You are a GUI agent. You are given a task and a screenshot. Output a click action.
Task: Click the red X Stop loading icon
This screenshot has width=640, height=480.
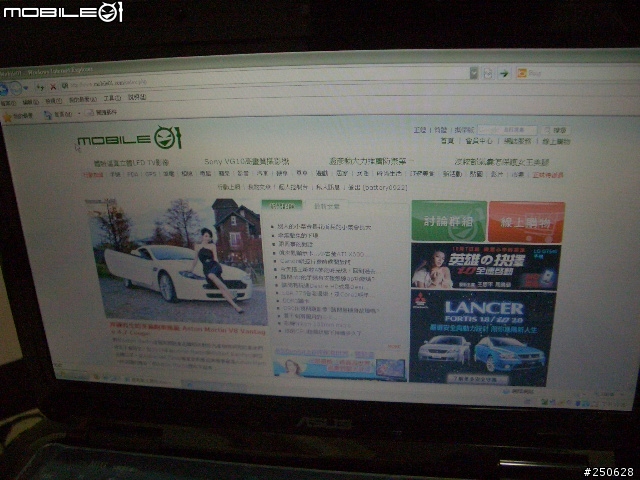coord(53,87)
